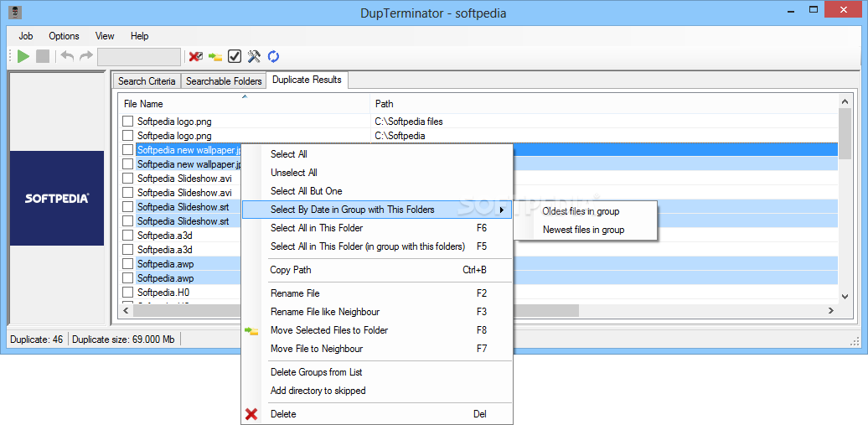The width and height of the screenshot is (868, 425).
Task: Sort by the Path column header
Action: click(604, 104)
